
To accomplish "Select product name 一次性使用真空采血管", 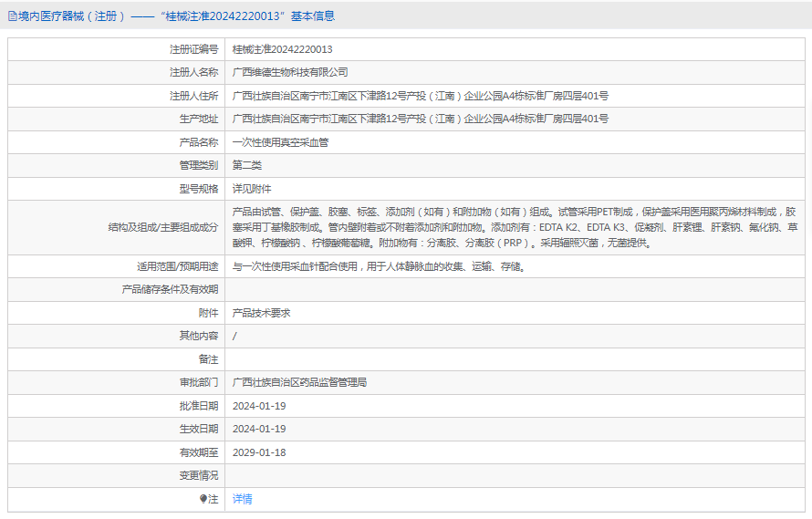I will click(x=280, y=142).
